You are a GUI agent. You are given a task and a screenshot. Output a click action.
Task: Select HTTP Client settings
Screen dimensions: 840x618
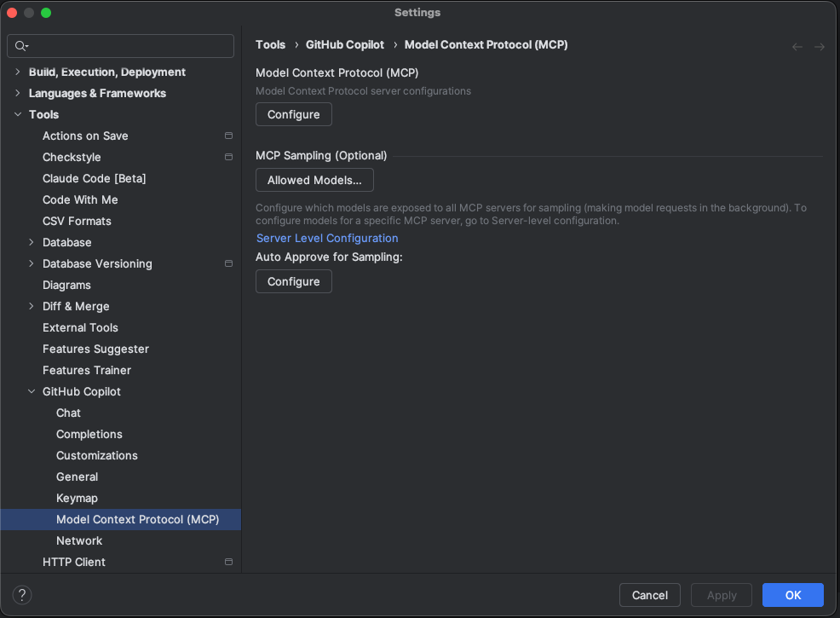[x=74, y=562]
